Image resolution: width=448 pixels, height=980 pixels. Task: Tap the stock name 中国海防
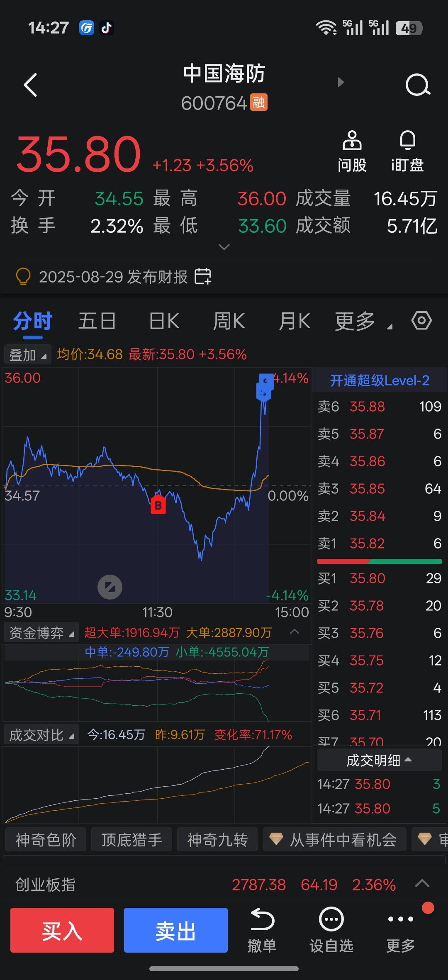click(224, 73)
